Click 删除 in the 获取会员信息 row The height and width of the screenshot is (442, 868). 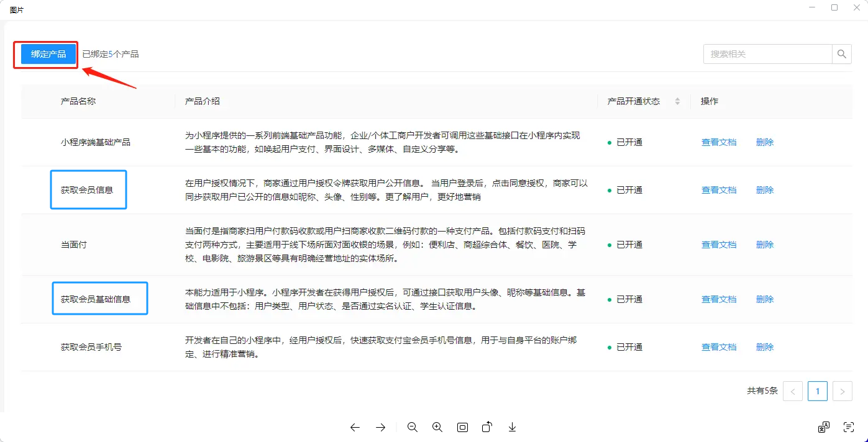pyautogui.click(x=764, y=190)
